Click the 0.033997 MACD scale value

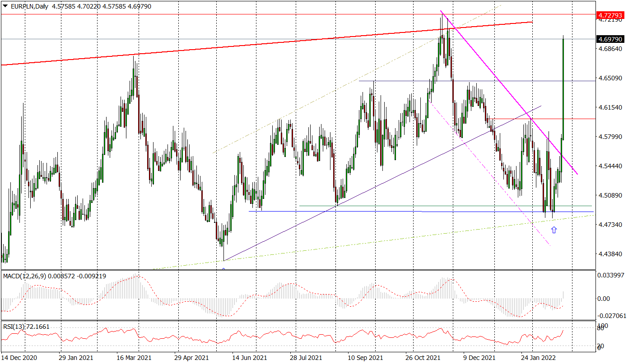(610, 275)
